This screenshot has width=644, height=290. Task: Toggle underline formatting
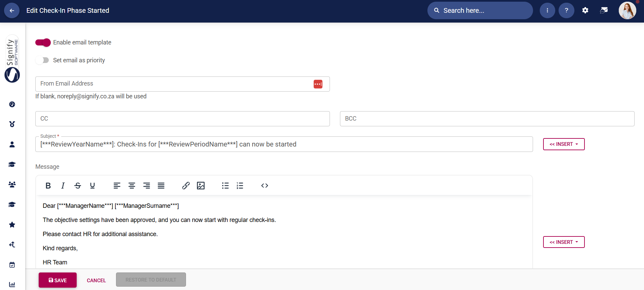92,186
